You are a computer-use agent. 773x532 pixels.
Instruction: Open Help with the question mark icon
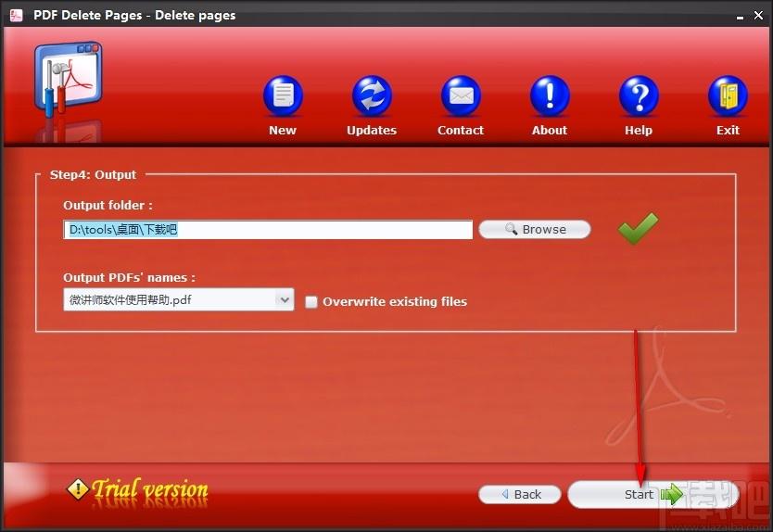click(639, 96)
